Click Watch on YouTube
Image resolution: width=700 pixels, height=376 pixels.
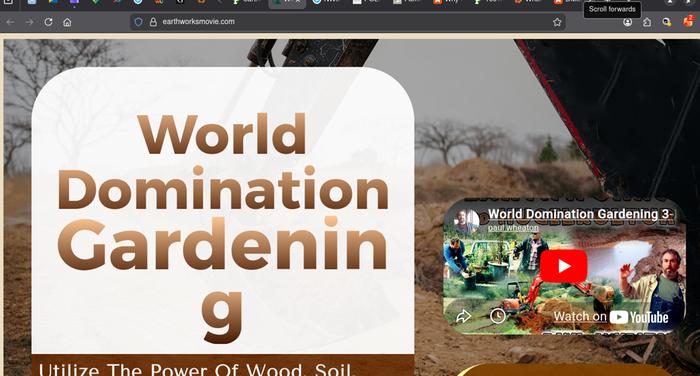[x=611, y=317]
